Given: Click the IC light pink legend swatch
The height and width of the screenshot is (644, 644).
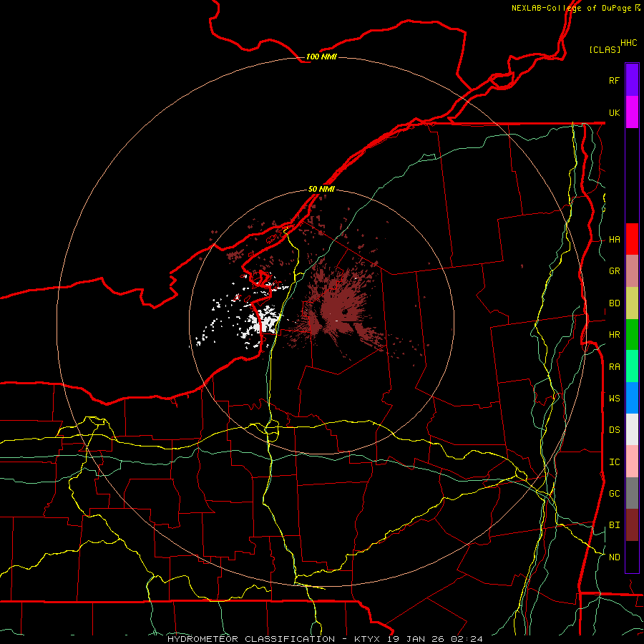Looking at the screenshot, I should 632,462.
